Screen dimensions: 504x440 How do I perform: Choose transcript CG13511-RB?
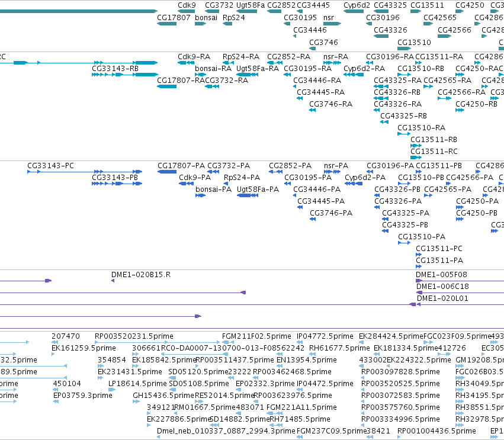pos(434,140)
